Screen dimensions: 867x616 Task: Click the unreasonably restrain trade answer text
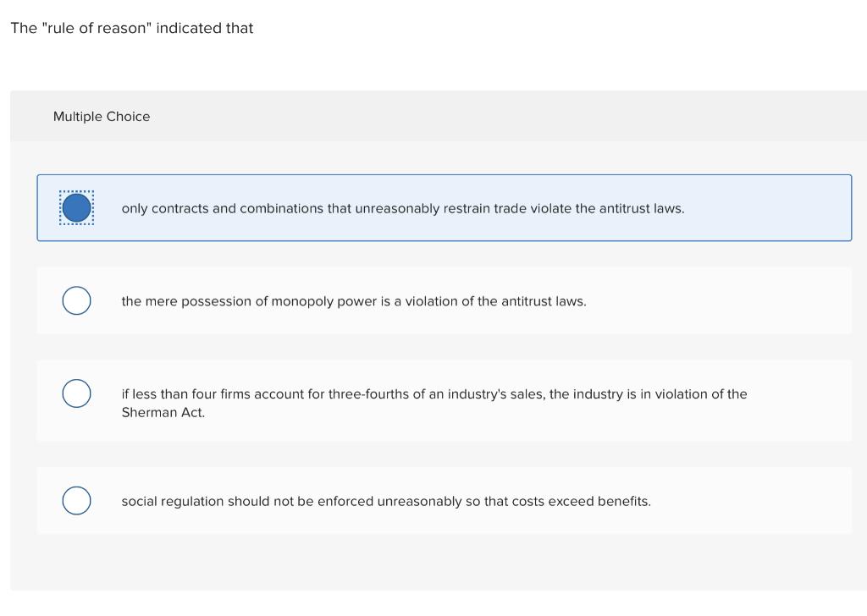click(x=404, y=208)
